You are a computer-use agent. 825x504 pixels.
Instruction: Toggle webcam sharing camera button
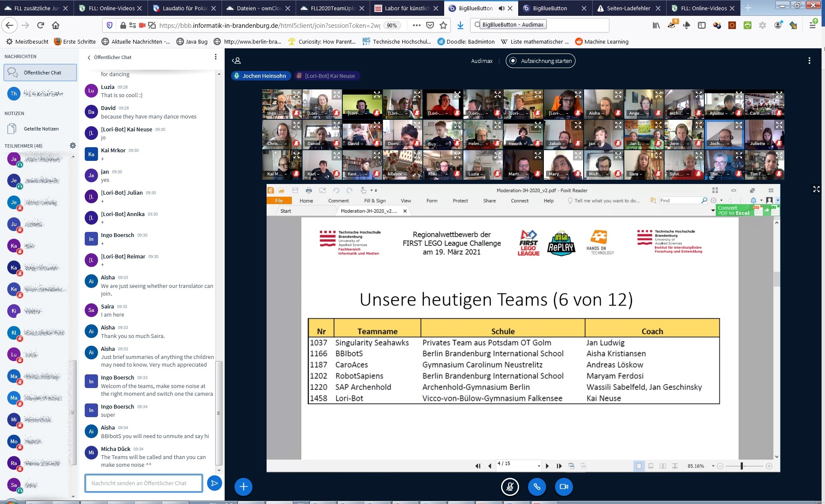pyautogui.click(x=564, y=486)
